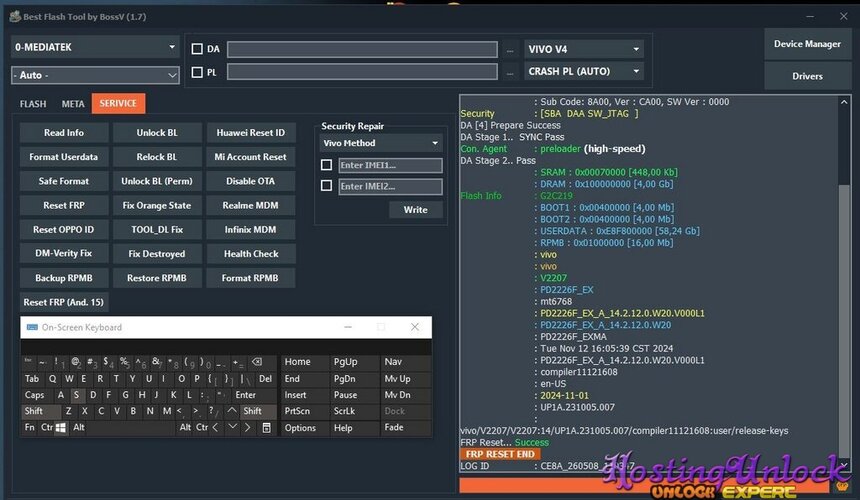Click the Backup RPMB button
Image resolution: width=860 pixels, height=500 pixels.
pyautogui.click(x=64, y=278)
